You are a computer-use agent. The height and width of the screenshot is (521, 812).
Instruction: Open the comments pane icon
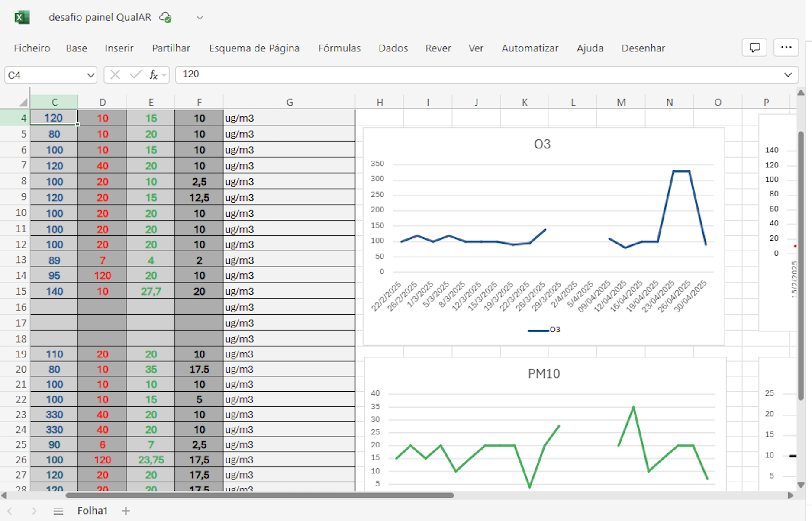pyautogui.click(x=754, y=48)
